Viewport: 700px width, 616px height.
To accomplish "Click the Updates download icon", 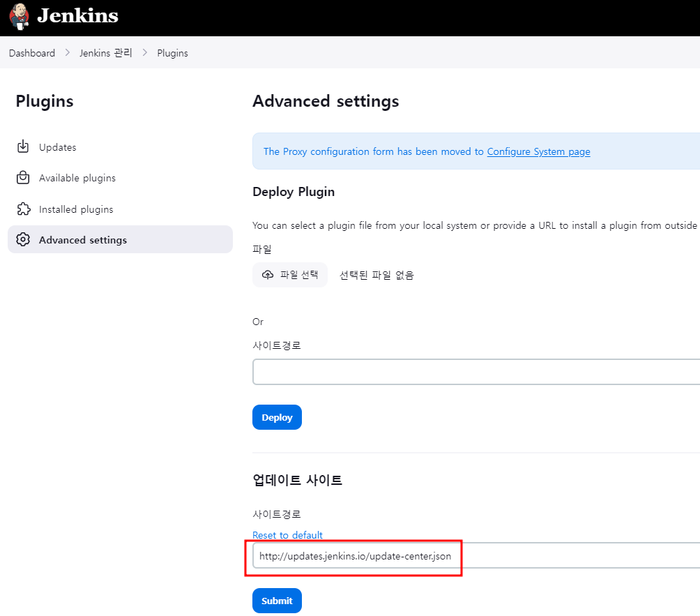I will coord(23,147).
